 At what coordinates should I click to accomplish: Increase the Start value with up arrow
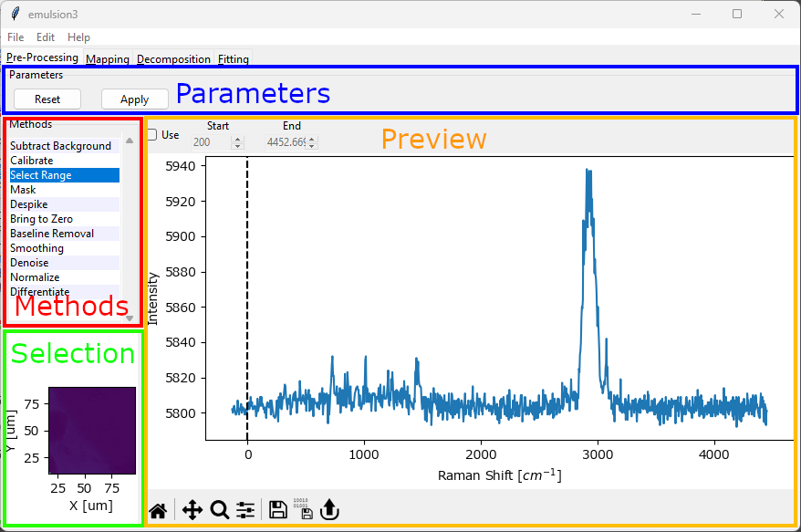[238, 139]
